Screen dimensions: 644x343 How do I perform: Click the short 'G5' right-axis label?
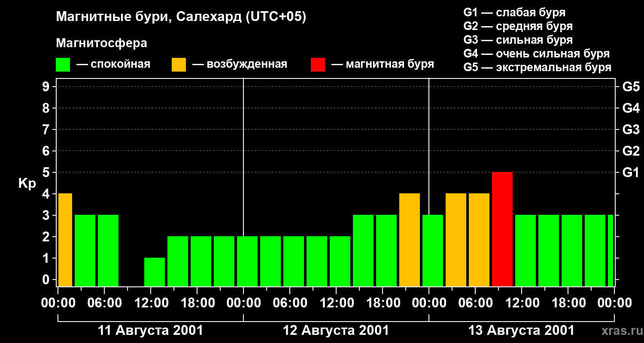coord(631,87)
